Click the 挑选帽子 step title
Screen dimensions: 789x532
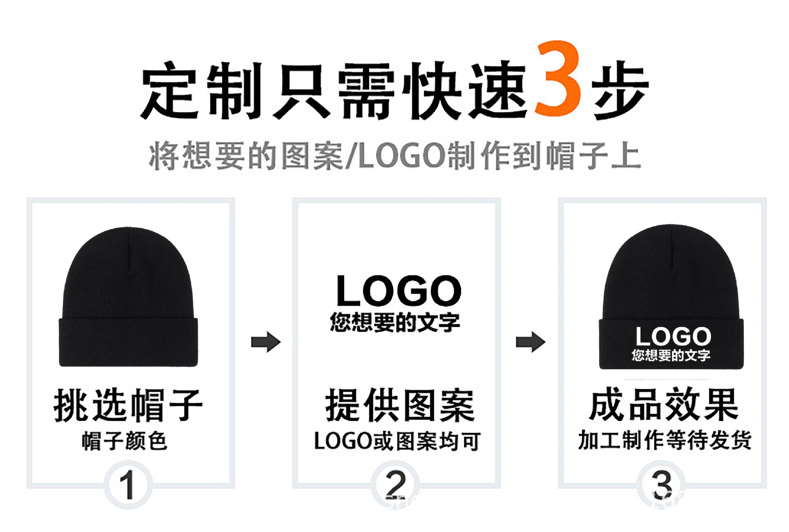point(128,405)
